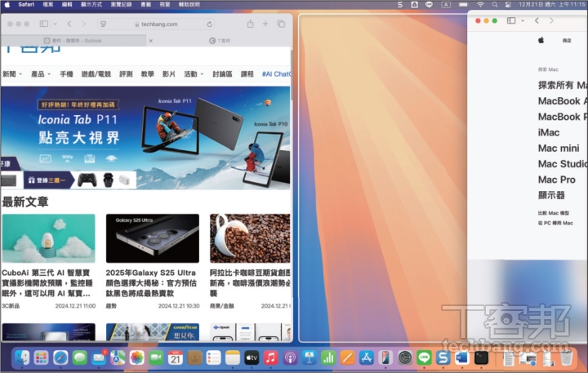Open the Iconia Tab P11 banner ad
The image size is (588, 373).
click(145, 138)
